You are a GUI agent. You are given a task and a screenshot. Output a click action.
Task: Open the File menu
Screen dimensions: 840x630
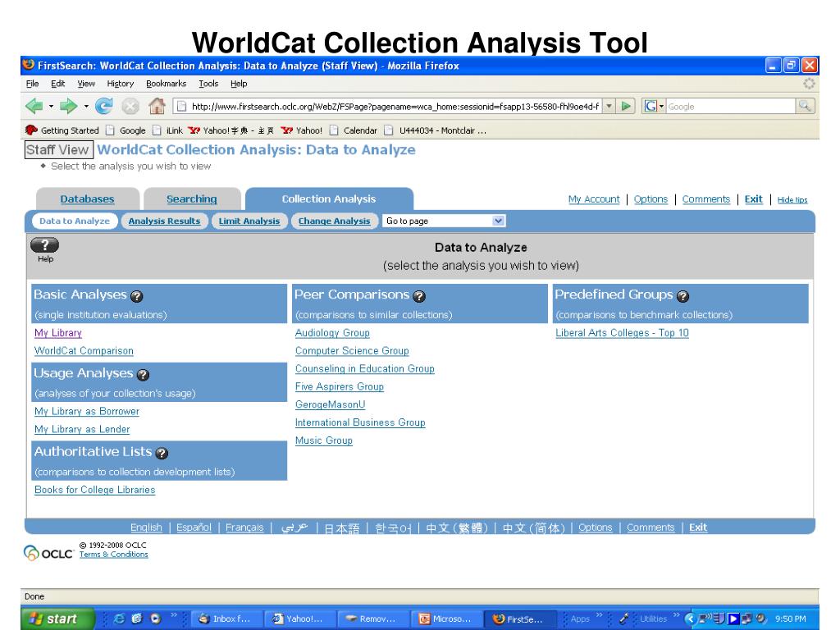pos(32,84)
